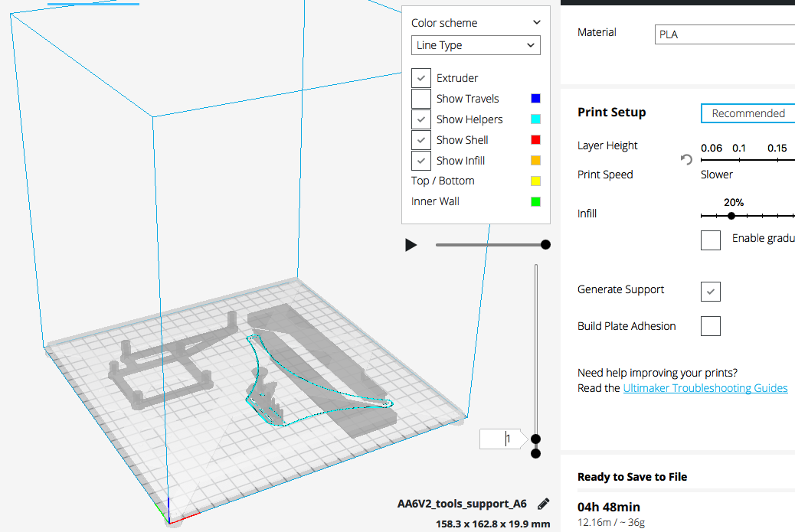The height and width of the screenshot is (532, 795).
Task: Open the Line Type dropdown
Action: click(x=476, y=45)
